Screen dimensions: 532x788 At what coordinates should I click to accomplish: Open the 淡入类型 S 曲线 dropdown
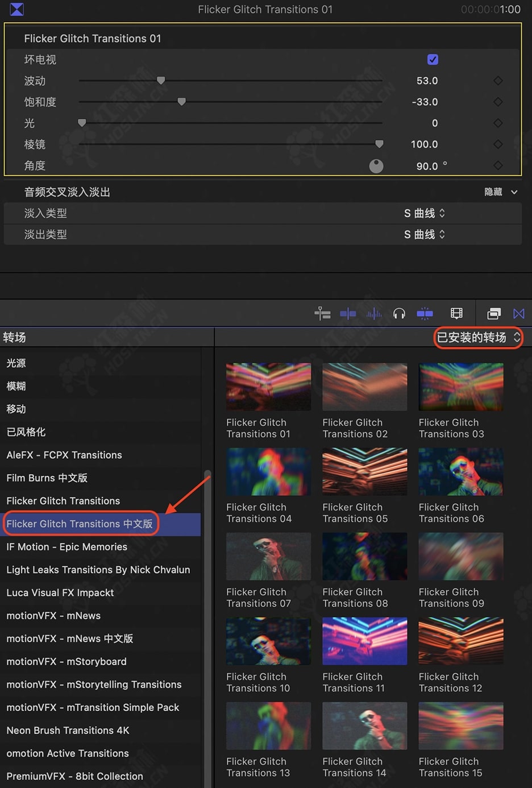pyautogui.click(x=425, y=213)
